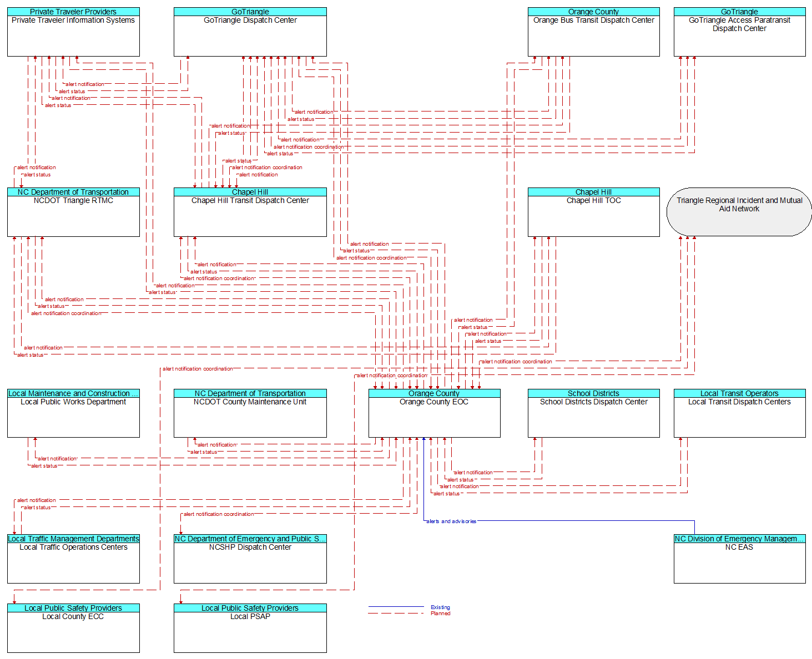
Task: Click the School Districts header label
Action: (593, 393)
